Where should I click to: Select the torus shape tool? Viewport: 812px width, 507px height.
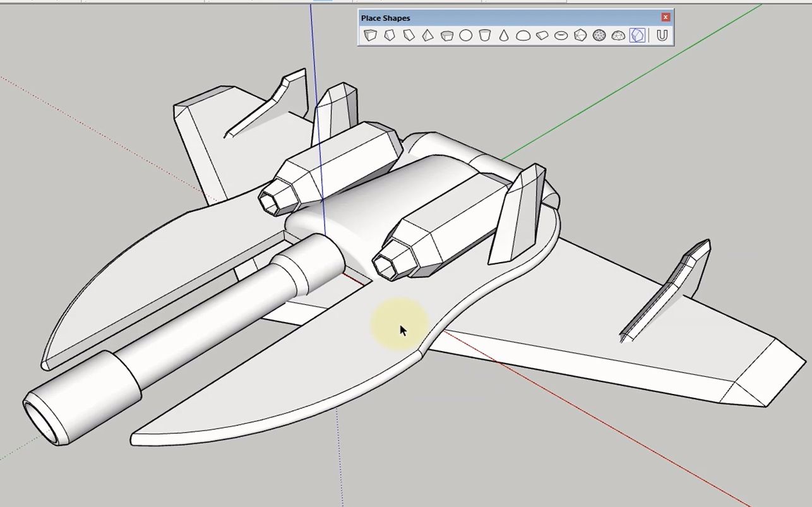pyautogui.click(x=561, y=35)
